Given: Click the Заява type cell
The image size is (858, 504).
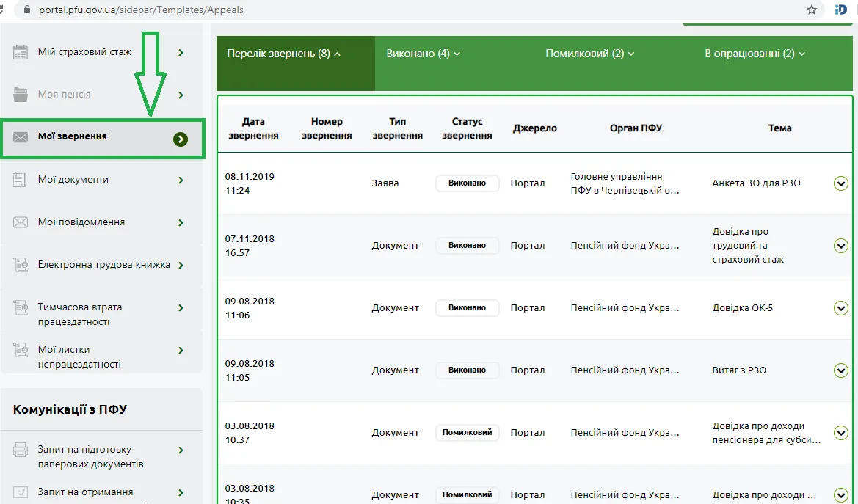Looking at the screenshot, I should (x=385, y=183).
